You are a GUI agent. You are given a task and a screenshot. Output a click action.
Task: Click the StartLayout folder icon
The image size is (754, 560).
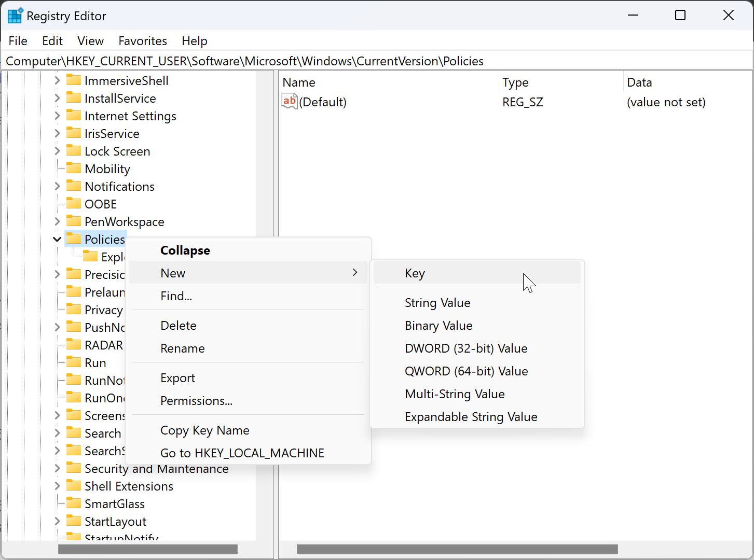point(74,521)
